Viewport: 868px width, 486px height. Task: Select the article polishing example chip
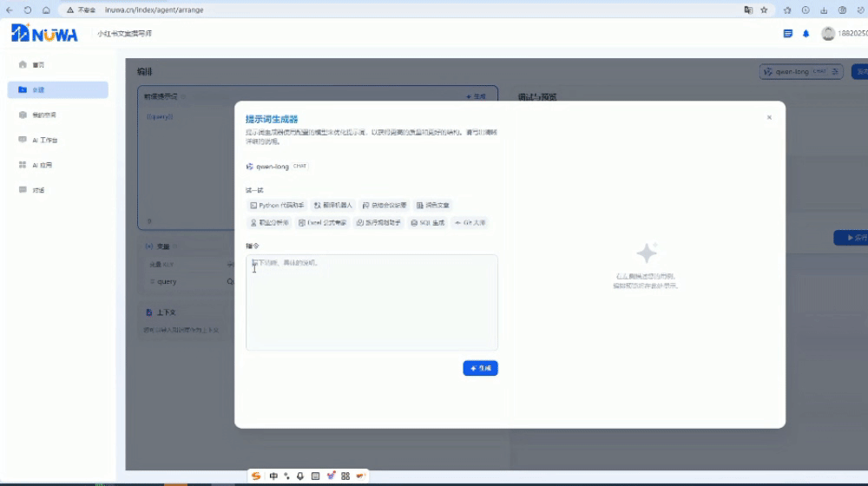coord(432,206)
